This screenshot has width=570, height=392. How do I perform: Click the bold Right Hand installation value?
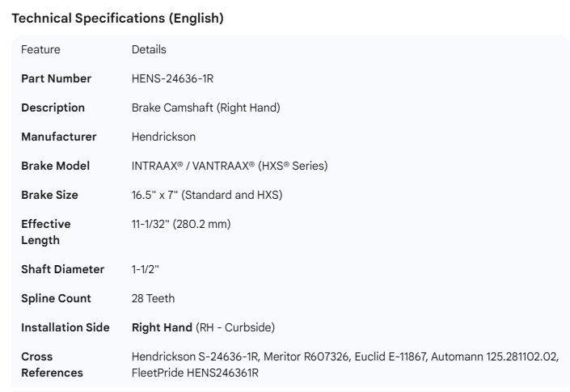click(x=162, y=327)
